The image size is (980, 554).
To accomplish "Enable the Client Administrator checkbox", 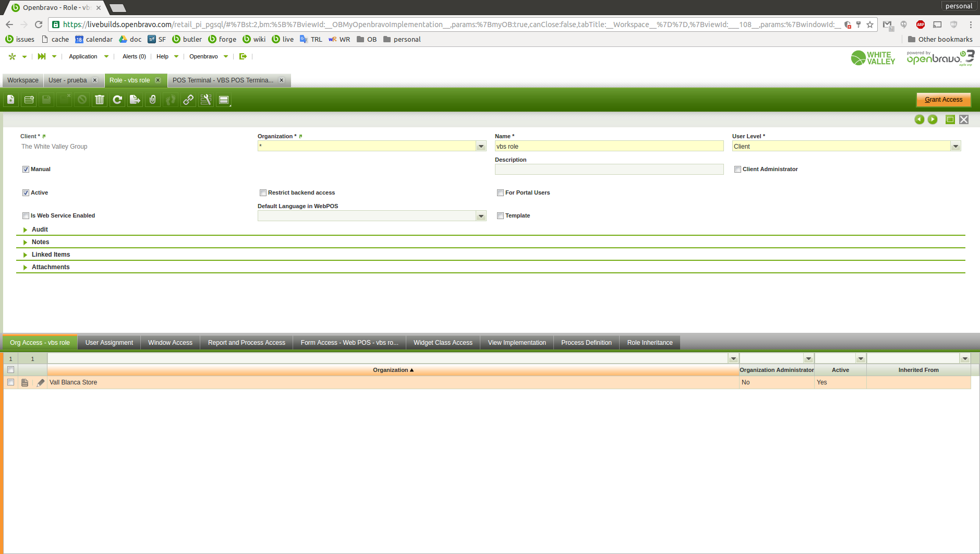I will [x=737, y=169].
